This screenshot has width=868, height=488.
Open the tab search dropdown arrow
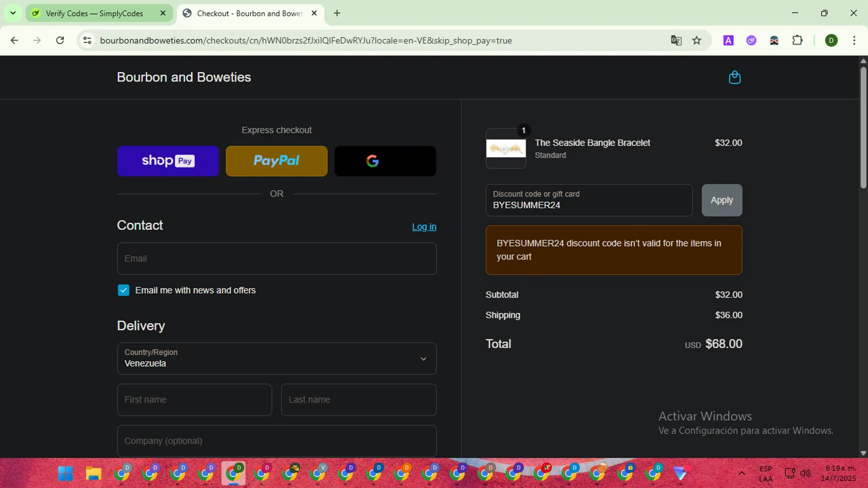click(x=13, y=13)
